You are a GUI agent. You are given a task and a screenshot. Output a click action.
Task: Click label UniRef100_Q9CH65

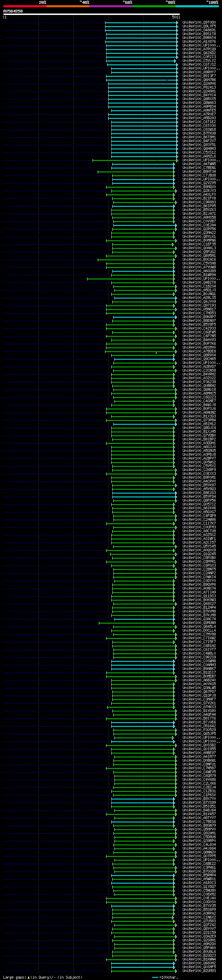point(199,359)
